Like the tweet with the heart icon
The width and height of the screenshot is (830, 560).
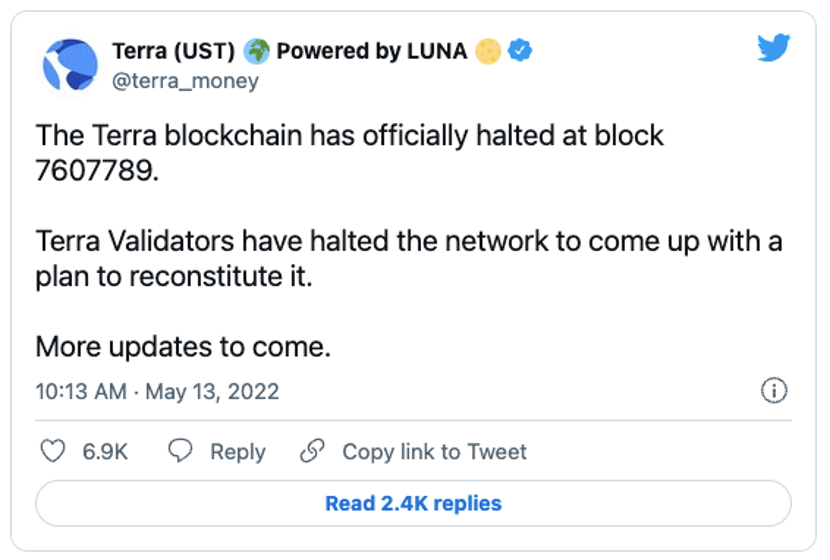(x=52, y=451)
